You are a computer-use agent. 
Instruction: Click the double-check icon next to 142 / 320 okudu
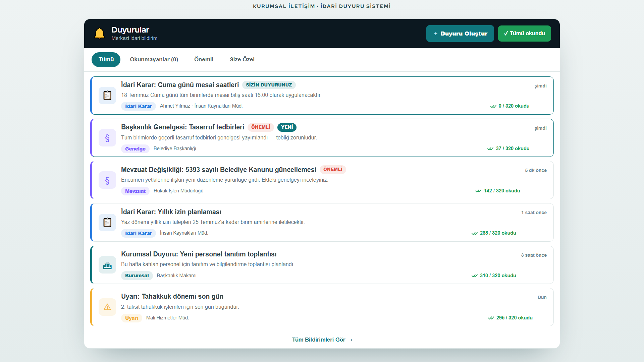click(478, 191)
